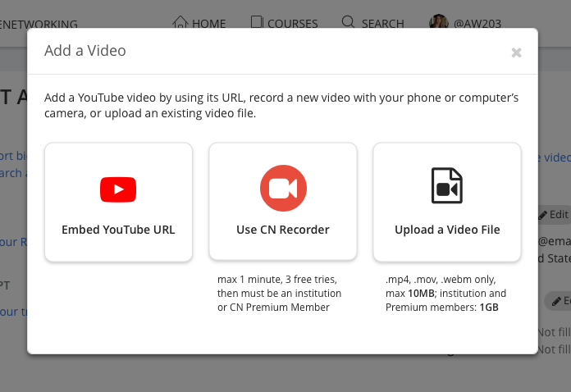Choose Embed YouTube URL label

(x=118, y=230)
